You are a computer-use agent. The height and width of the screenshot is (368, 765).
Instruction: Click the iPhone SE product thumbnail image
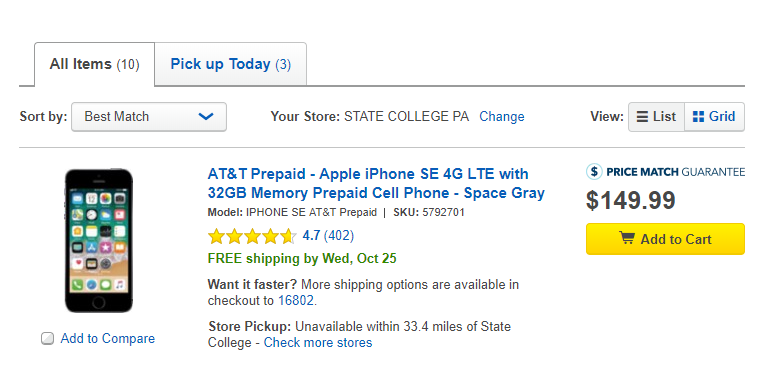coord(99,240)
